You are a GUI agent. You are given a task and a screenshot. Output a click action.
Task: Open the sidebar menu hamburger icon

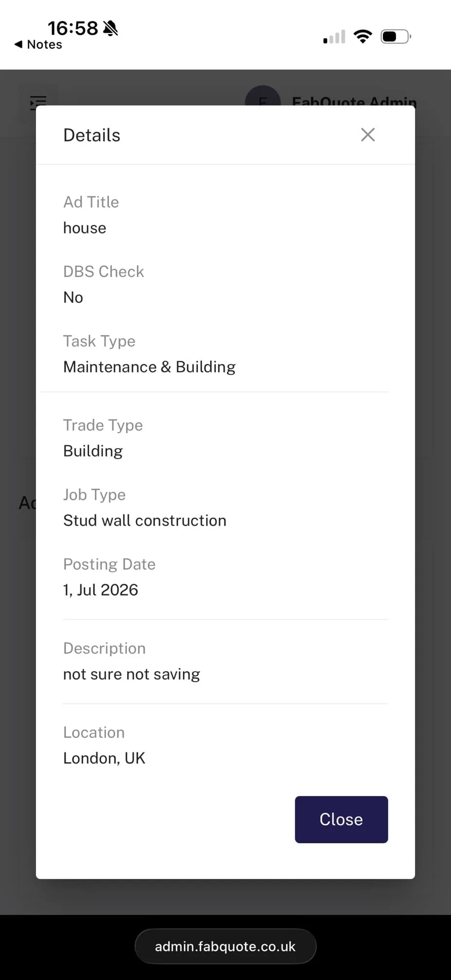click(x=38, y=103)
